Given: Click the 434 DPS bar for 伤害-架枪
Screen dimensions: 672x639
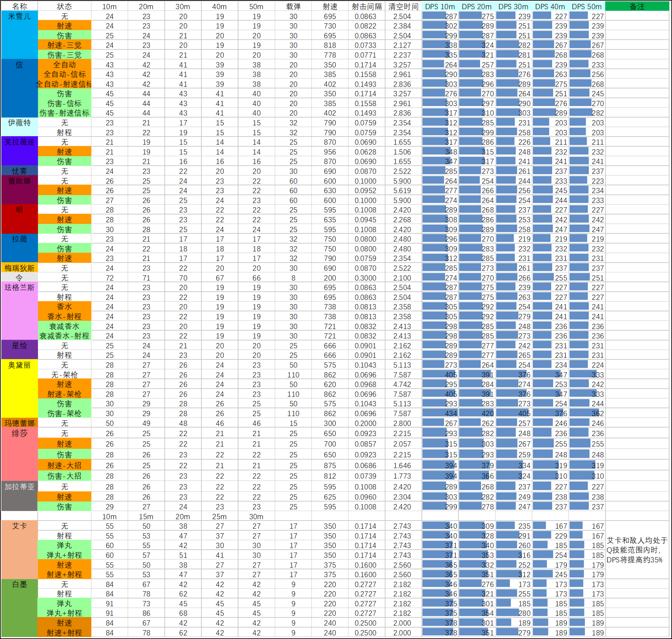Looking at the screenshot, I should [x=440, y=413].
